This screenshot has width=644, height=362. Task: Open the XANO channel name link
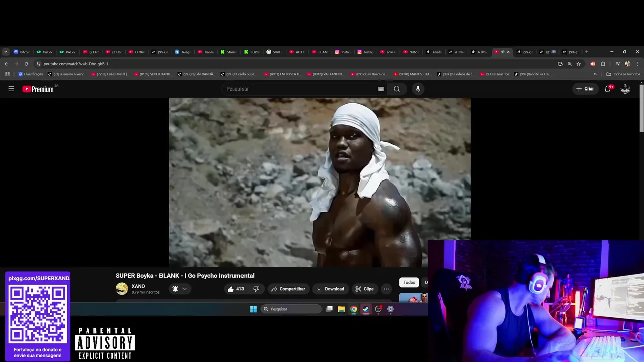coord(138,286)
